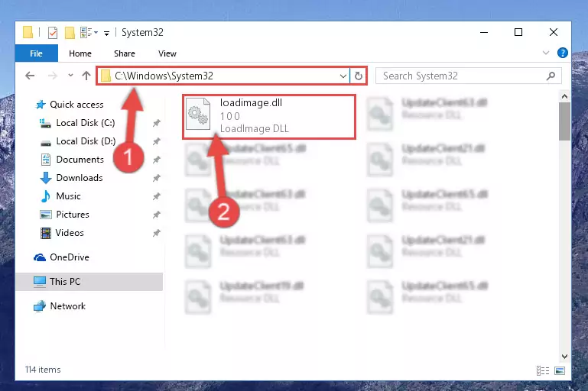Click the Properties checkmark icon in title bar
Viewport: 588px width, 391px height.
pyautogui.click(x=53, y=33)
